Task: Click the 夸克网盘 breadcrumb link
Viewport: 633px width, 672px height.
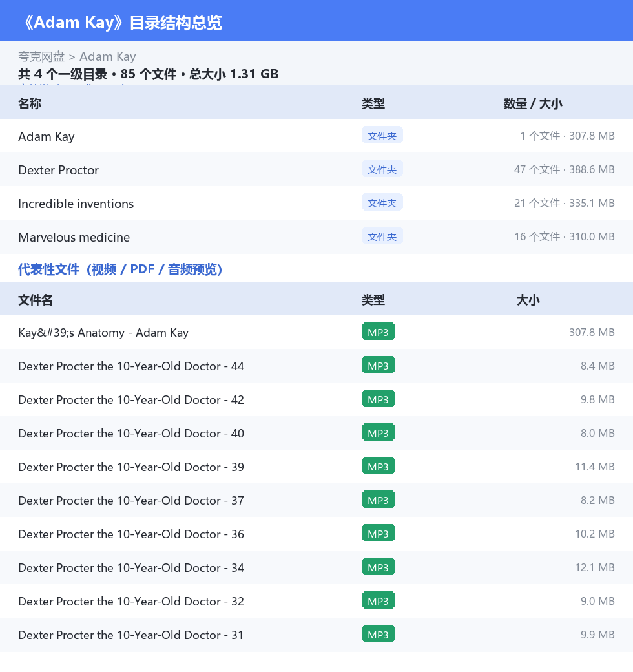Action: pos(41,57)
